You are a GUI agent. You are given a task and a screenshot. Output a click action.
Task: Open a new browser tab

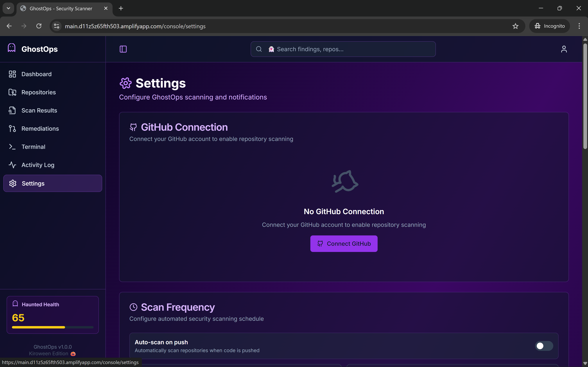(x=121, y=8)
